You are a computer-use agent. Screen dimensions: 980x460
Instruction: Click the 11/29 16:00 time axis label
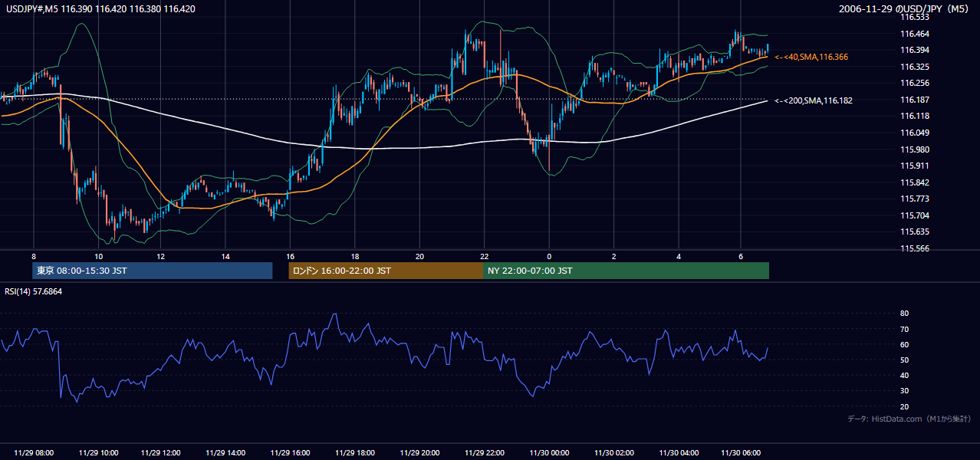[290, 453]
